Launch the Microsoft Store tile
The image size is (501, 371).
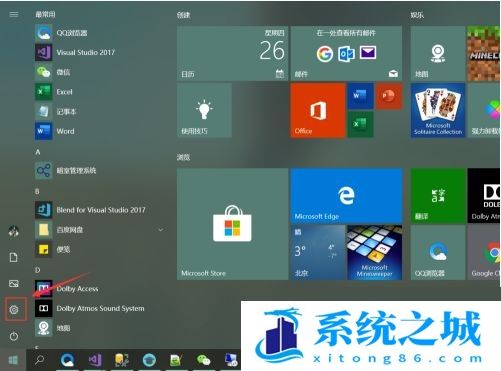(232, 224)
